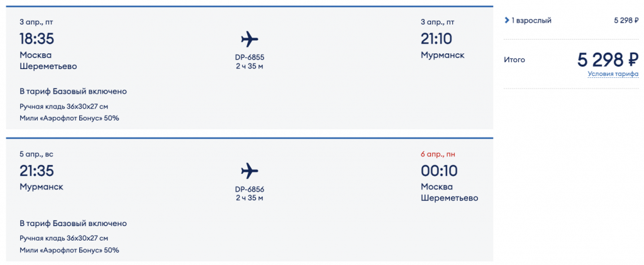Open the "Условия тарифа" link
Screen dimensions: 644x265
613,74
